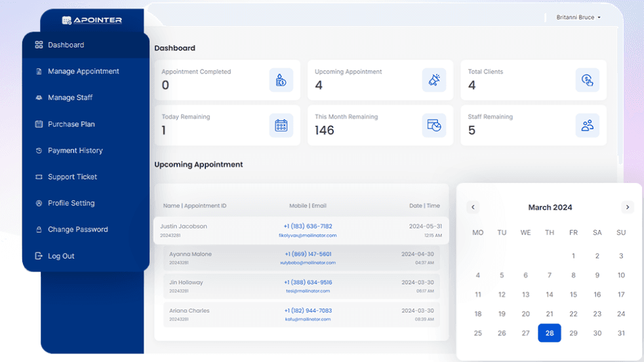Click email kofu@mailinator.com
Screen dimensions: 644x362
pos(308,319)
